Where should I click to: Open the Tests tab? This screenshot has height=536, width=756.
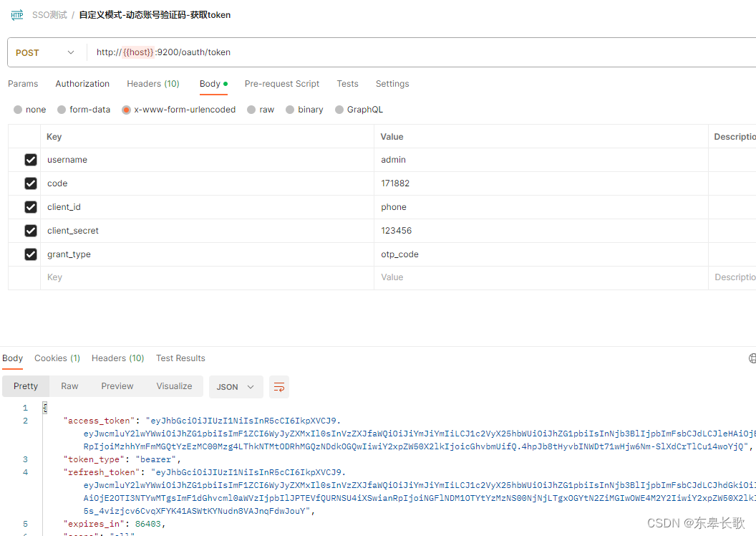[347, 84]
